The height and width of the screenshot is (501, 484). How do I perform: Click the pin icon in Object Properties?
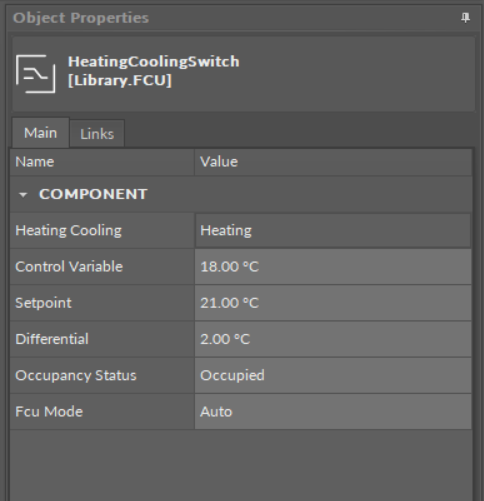465,18
